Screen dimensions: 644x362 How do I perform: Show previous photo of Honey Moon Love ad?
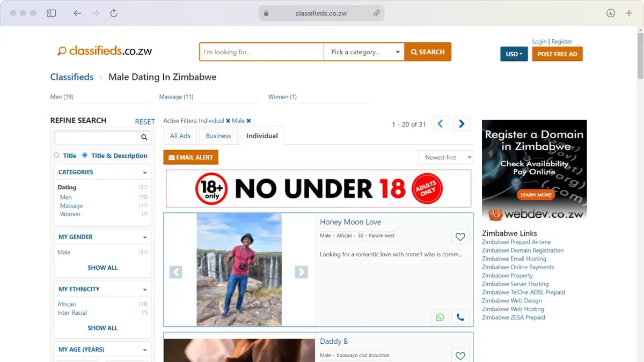176,272
